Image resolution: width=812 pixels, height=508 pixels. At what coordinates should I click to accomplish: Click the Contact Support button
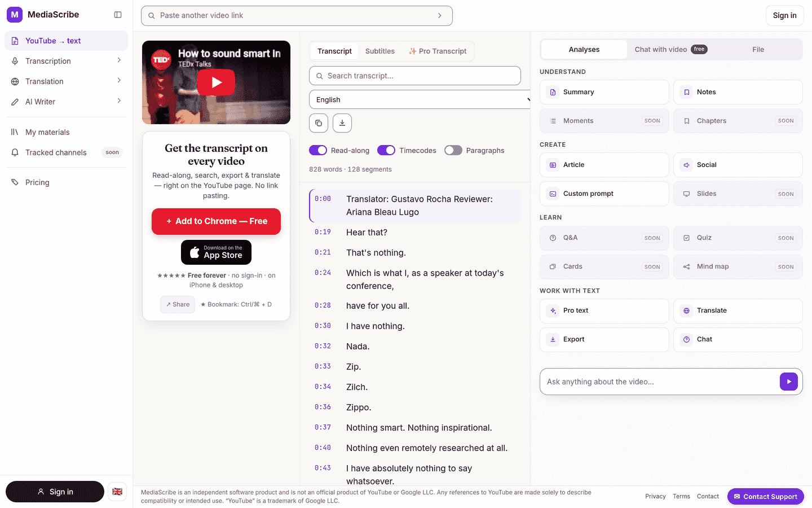(766, 497)
